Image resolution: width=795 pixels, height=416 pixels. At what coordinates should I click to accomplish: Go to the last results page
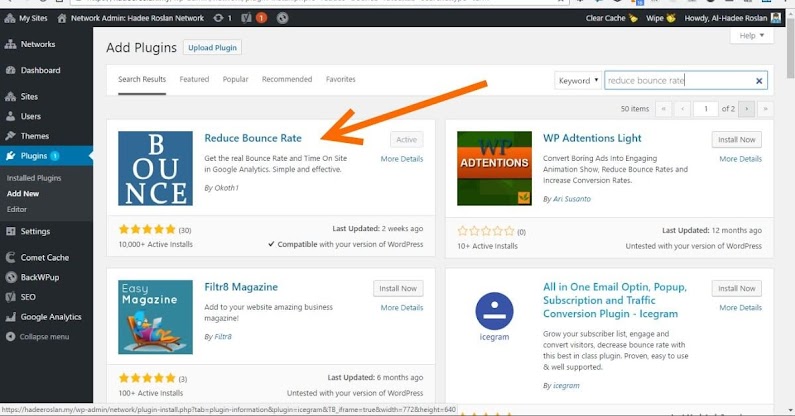pos(766,109)
